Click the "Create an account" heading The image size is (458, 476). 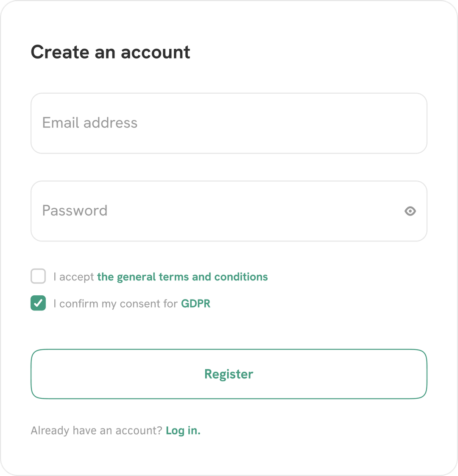point(111,52)
